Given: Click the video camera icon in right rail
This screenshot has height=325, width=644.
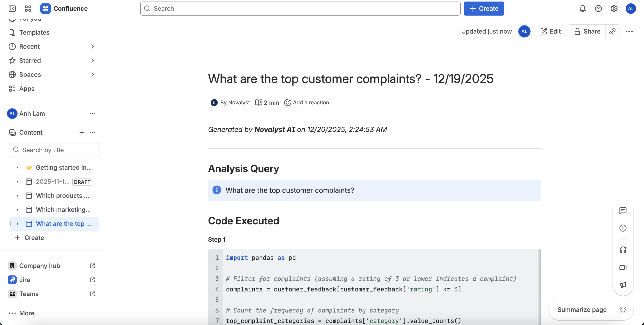Looking at the screenshot, I should [623, 268].
